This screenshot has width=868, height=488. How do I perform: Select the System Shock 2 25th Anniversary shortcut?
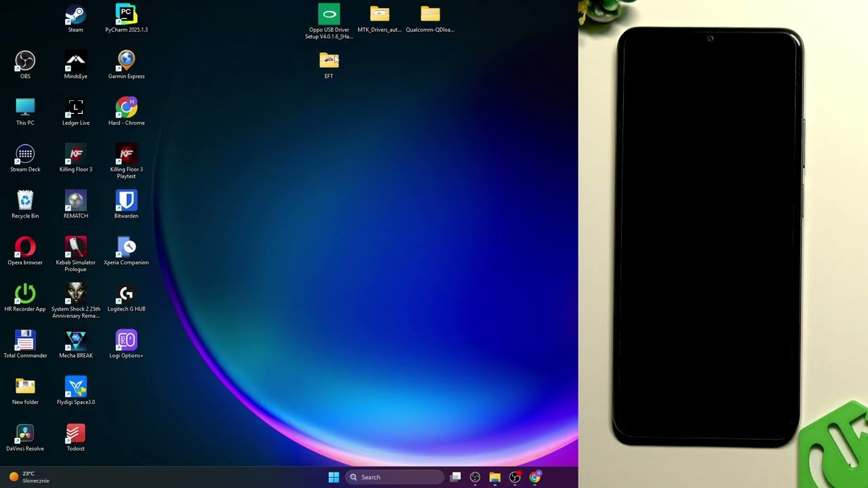[x=75, y=302]
